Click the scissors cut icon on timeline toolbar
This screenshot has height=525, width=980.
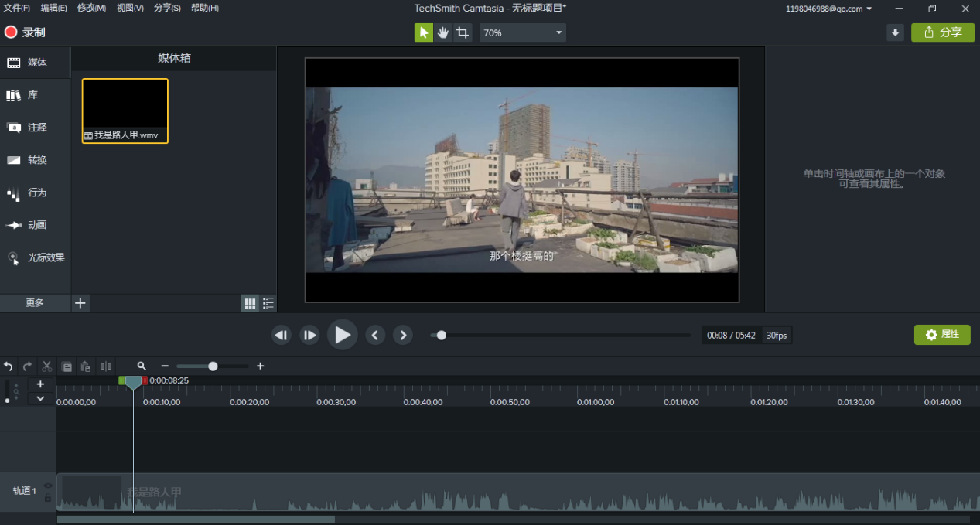47,366
